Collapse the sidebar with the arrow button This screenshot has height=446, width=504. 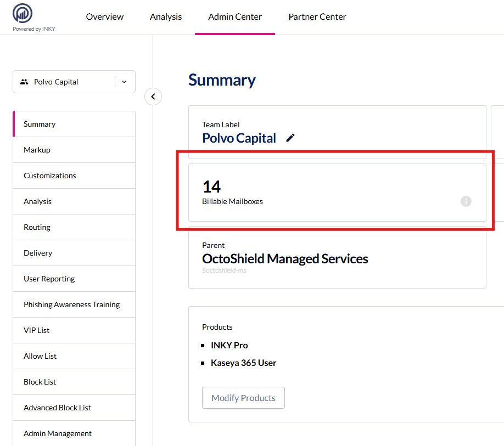[x=153, y=97]
